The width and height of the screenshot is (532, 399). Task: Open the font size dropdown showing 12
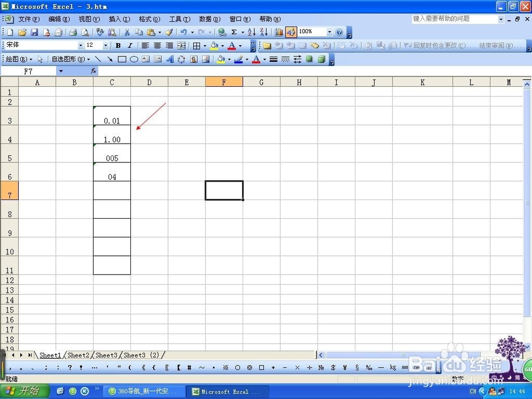[105, 45]
